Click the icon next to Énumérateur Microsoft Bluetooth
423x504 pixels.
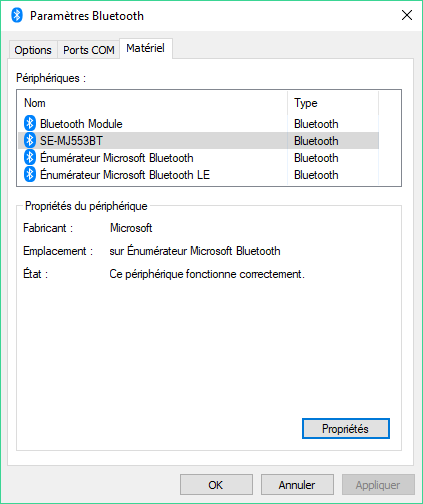(x=30, y=157)
